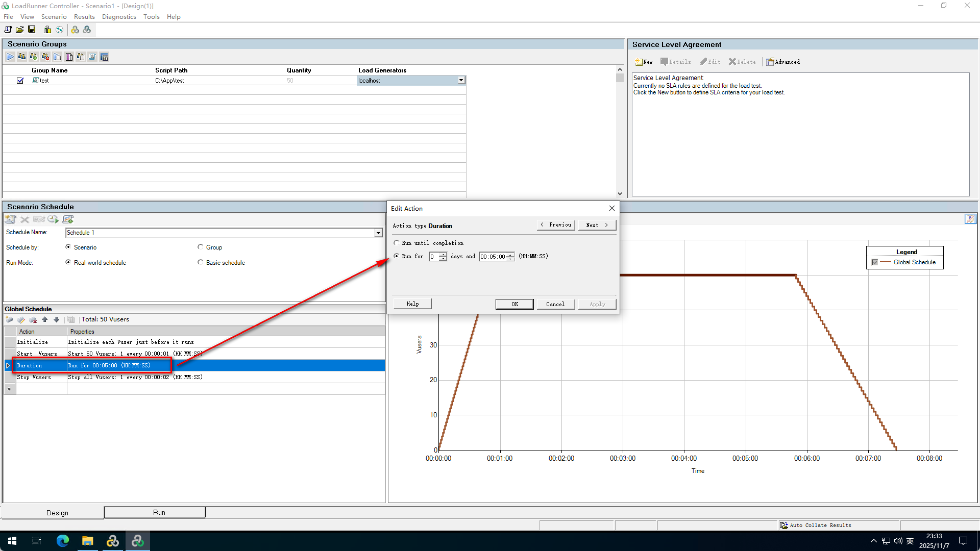The image size is (980, 551).
Task: Click the Next button in Edit Action
Action: pos(597,225)
